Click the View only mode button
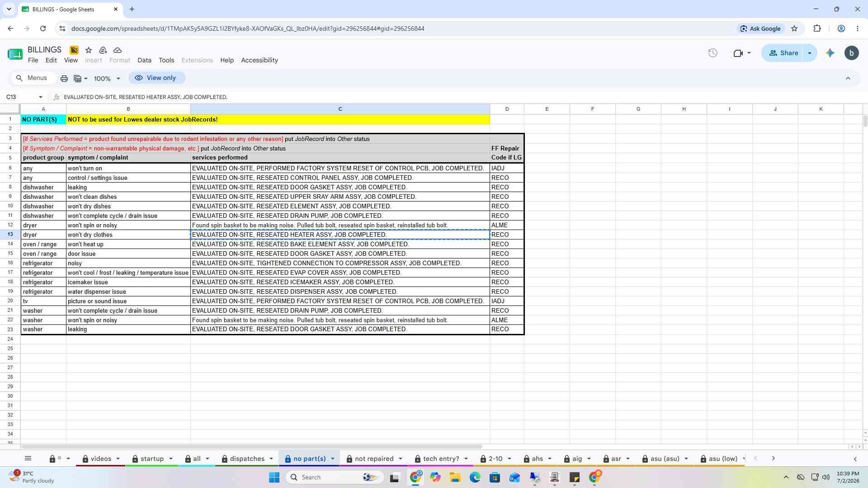Viewport: 868px width, 488px height. pyautogui.click(x=156, y=78)
